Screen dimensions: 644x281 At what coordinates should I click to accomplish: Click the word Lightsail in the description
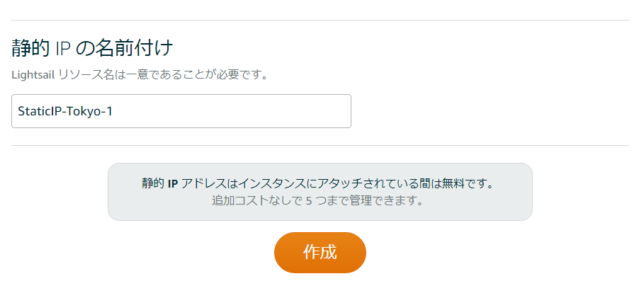pyautogui.click(x=33, y=76)
